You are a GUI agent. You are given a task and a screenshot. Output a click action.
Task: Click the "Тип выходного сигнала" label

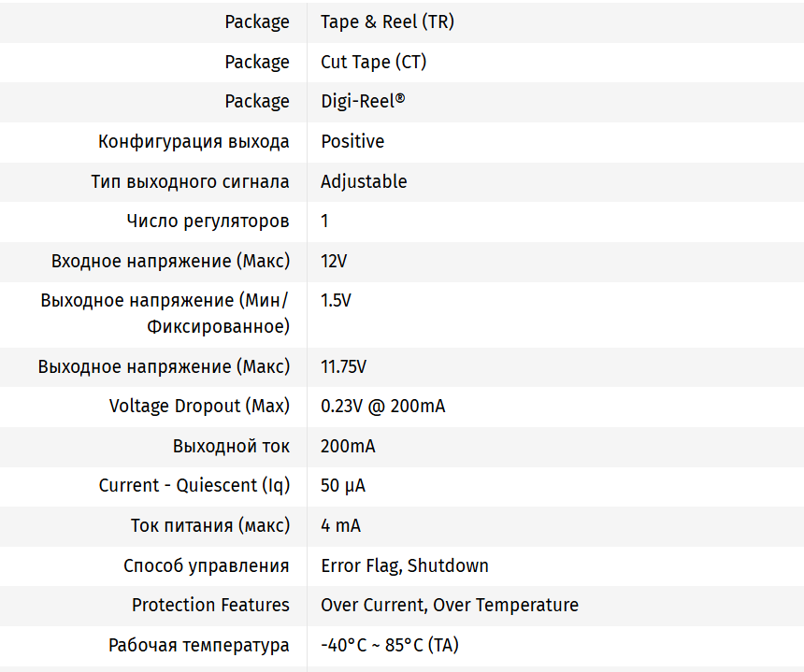[190, 181]
